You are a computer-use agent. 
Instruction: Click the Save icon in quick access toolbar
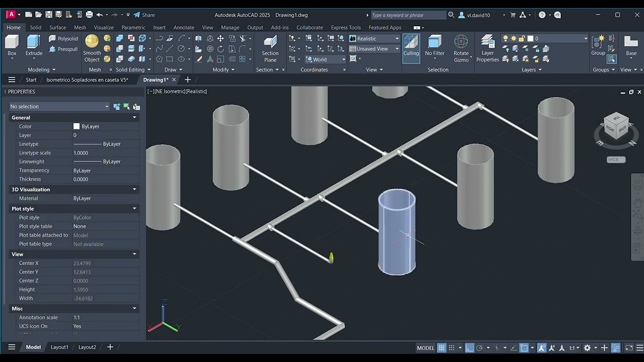coord(49,15)
